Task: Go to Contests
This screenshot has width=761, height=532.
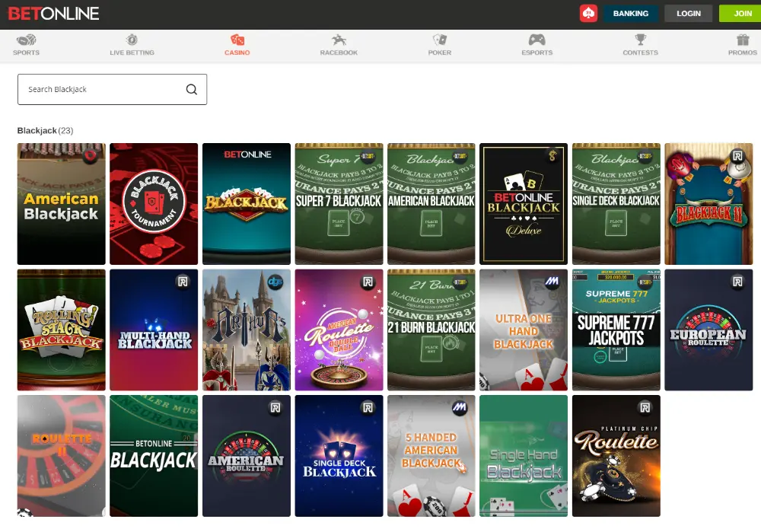Action: [640, 46]
